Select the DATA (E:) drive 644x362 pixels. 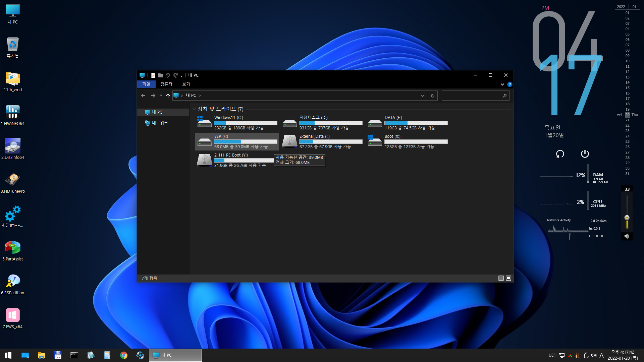pos(408,123)
